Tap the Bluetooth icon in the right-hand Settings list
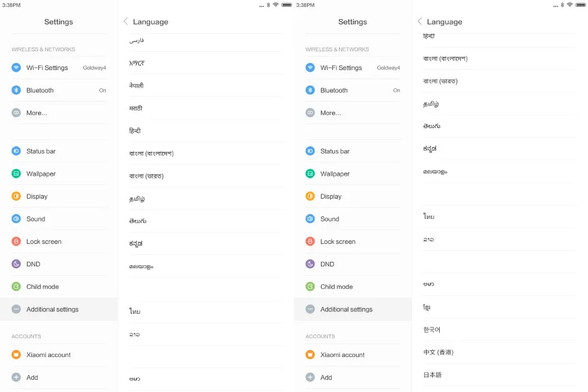Viewport: 588px width, 392px height. coord(310,90)
